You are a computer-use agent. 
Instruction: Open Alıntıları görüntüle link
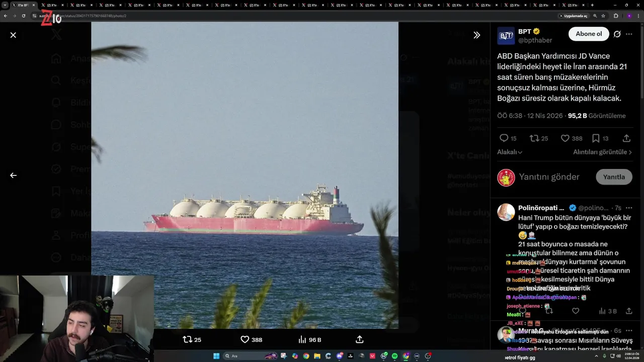[x=603, y=152]
